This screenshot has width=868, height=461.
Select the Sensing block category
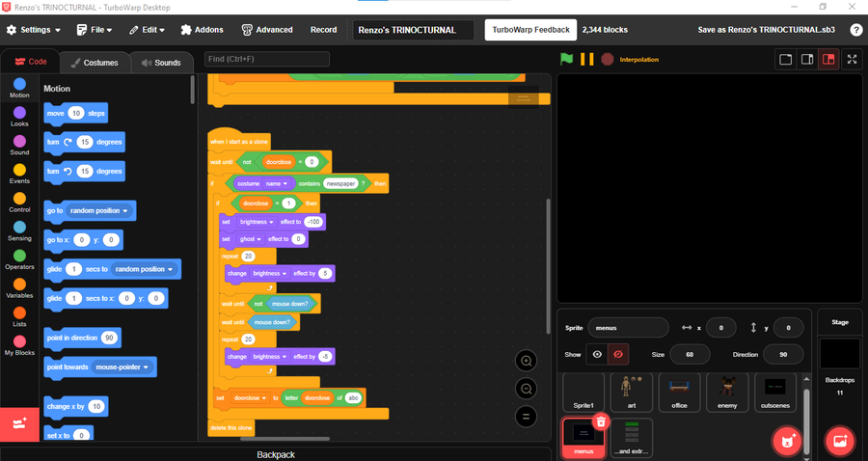pyautogui.click(x=19, y=231)
